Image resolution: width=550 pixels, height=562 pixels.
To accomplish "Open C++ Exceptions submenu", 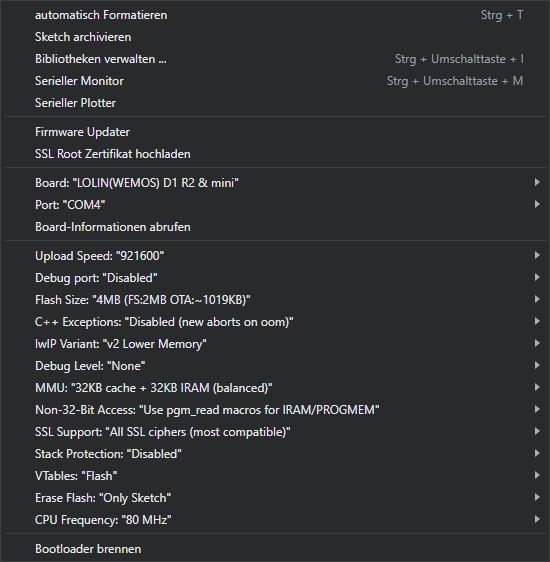I will [275, 322].
